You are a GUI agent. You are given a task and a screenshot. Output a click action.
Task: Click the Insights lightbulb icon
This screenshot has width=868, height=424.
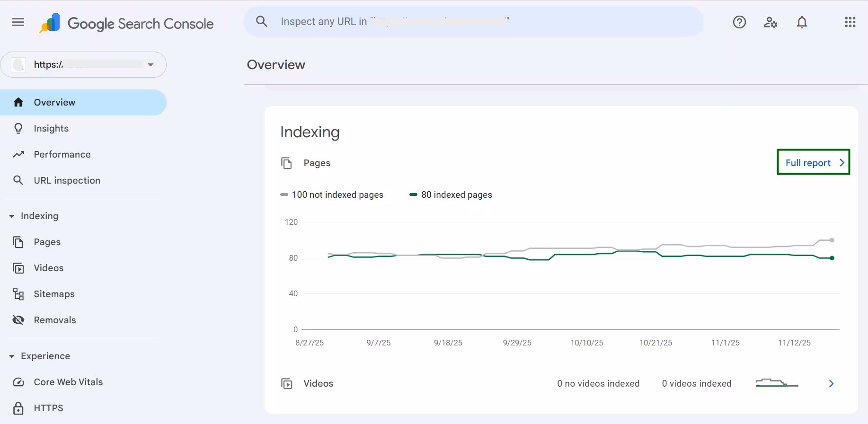click(x=18, y=128)
